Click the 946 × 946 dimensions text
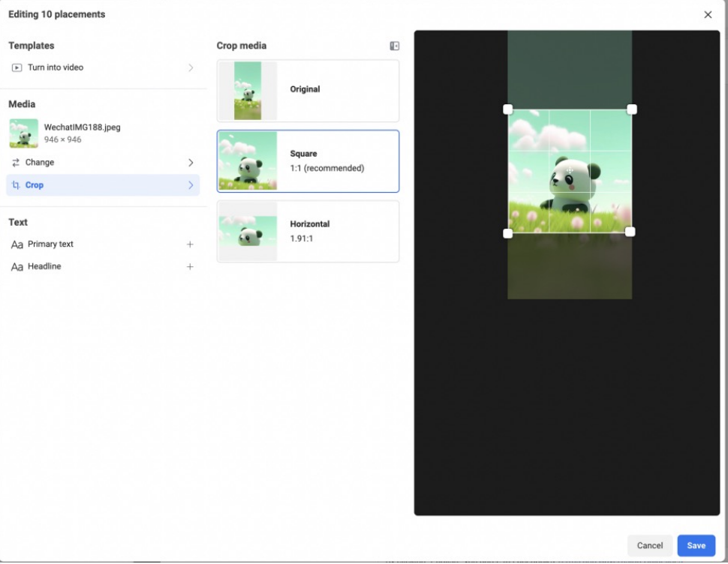Viewport: 728px width, 564px height. pos(63,139)
